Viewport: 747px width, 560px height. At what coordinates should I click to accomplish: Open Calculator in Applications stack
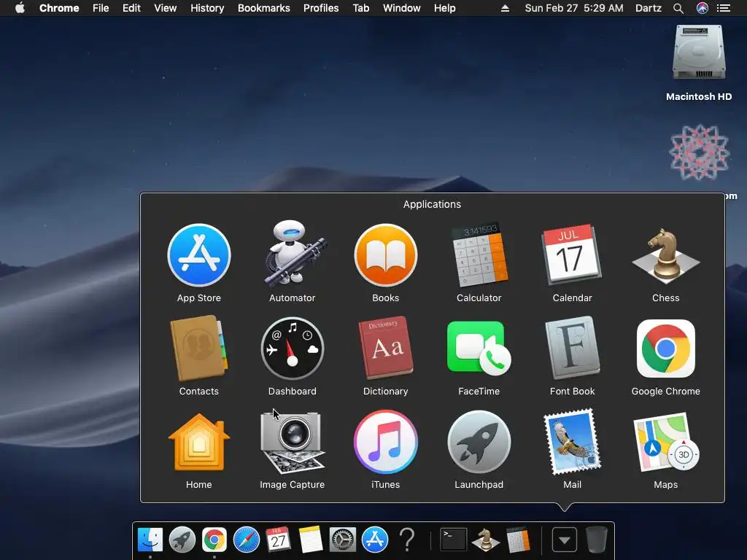pos(479,255)
